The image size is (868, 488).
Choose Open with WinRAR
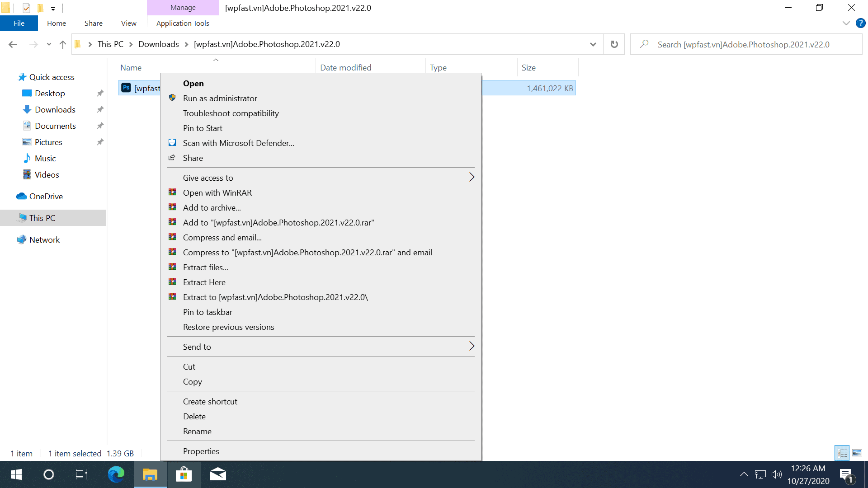217,193
